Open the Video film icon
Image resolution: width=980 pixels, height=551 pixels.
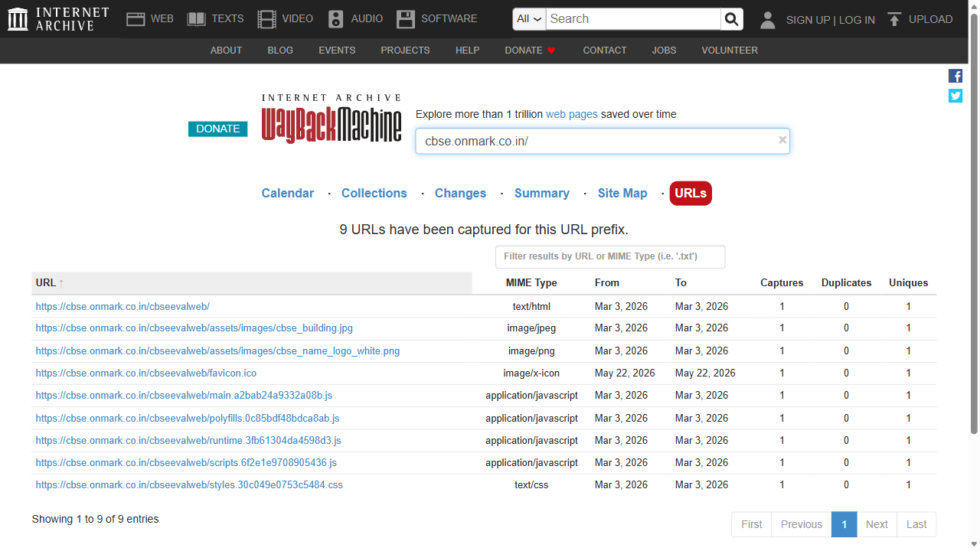click(266, 19)
